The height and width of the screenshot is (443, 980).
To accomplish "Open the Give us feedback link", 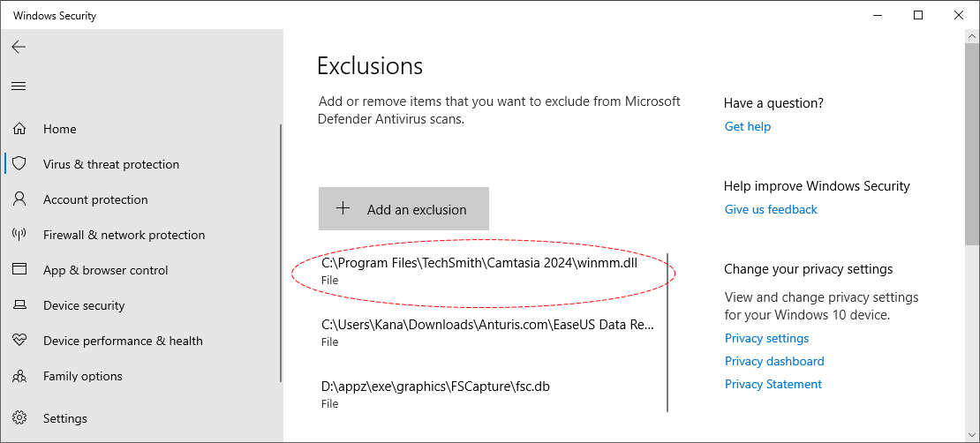I will 771,209.
